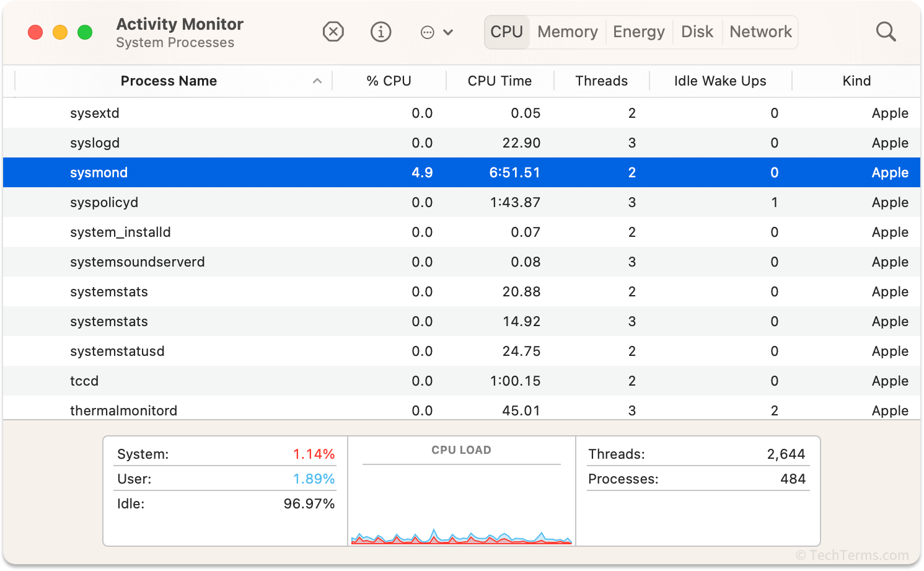This screenshot has width=924, height=571.
Task: Switch to the Memory tab
Action: (568, 32)
